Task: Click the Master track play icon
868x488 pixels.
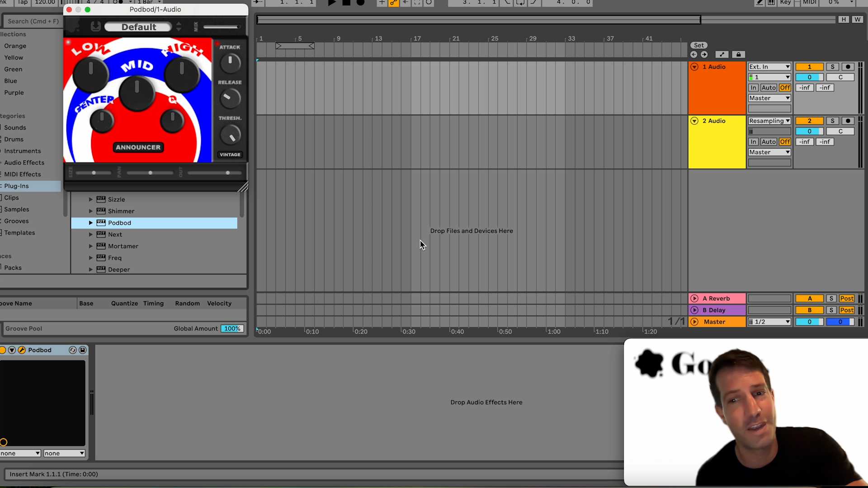Action: point(695,322)
